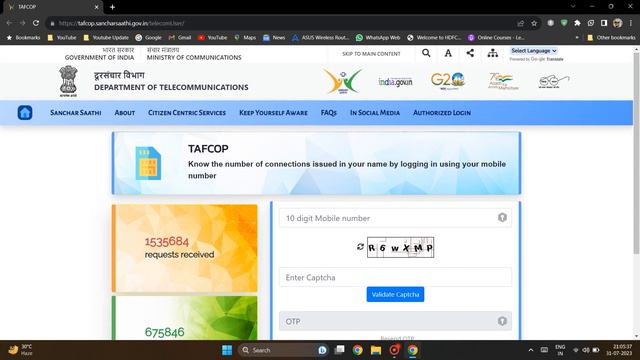Open the Gmail bookmark
The height and width of the screenshot is (360, 640).
180,38
